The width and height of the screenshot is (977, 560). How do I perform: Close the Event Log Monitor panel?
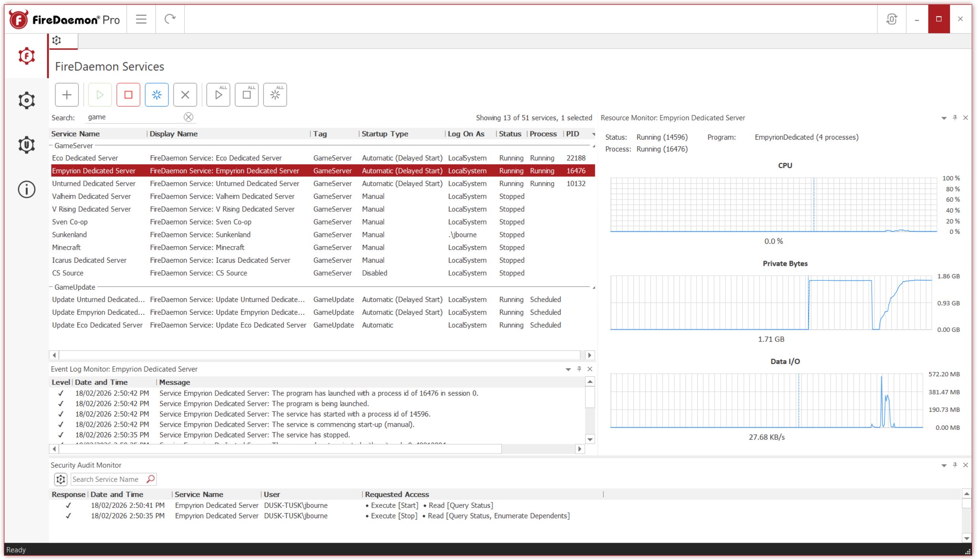coord(590,369)
